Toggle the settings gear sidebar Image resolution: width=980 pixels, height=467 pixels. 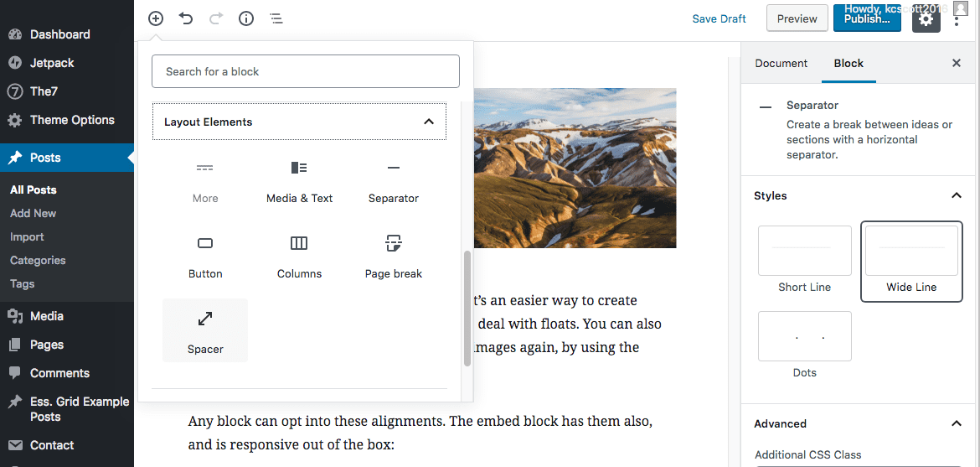(926, 18)
